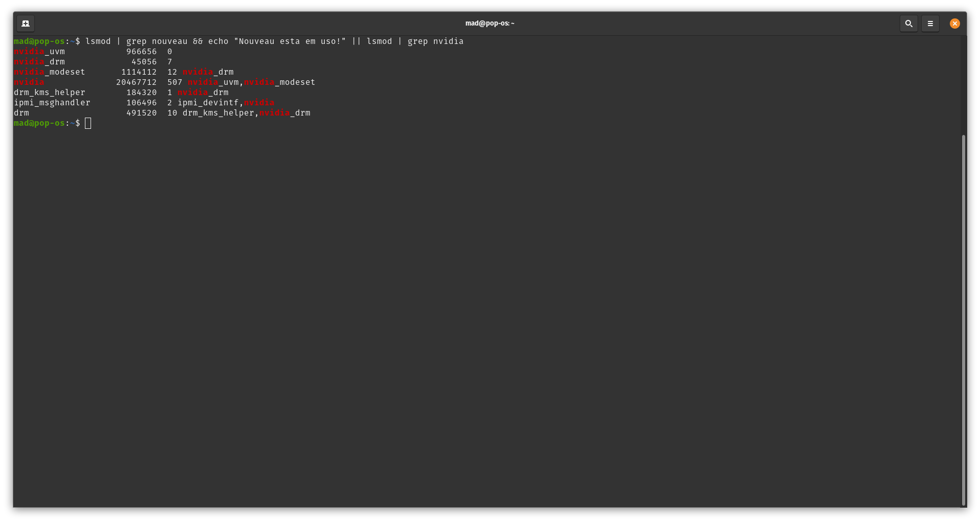Click the vertical scrollbar of the terminal

coord(964,321)
